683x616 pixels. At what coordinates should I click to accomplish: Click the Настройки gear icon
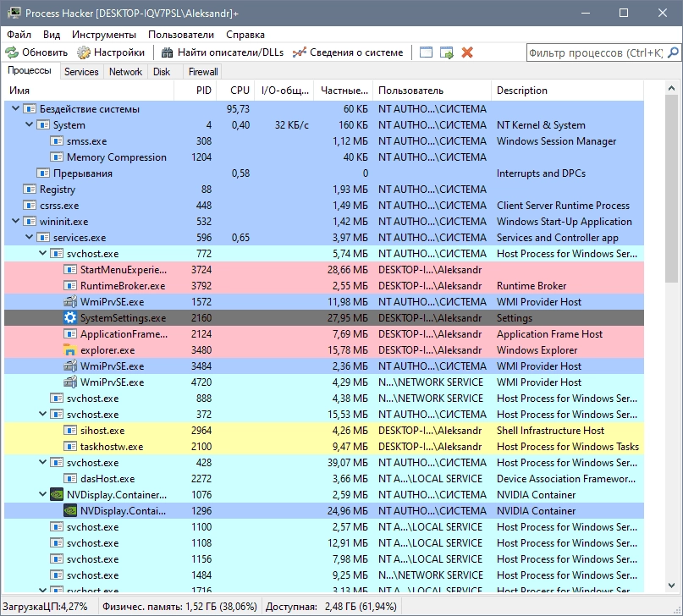84,52
